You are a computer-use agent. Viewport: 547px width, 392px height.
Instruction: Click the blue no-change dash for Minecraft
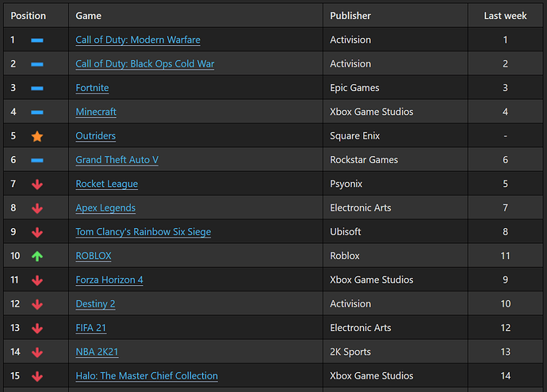click(37, 112)
